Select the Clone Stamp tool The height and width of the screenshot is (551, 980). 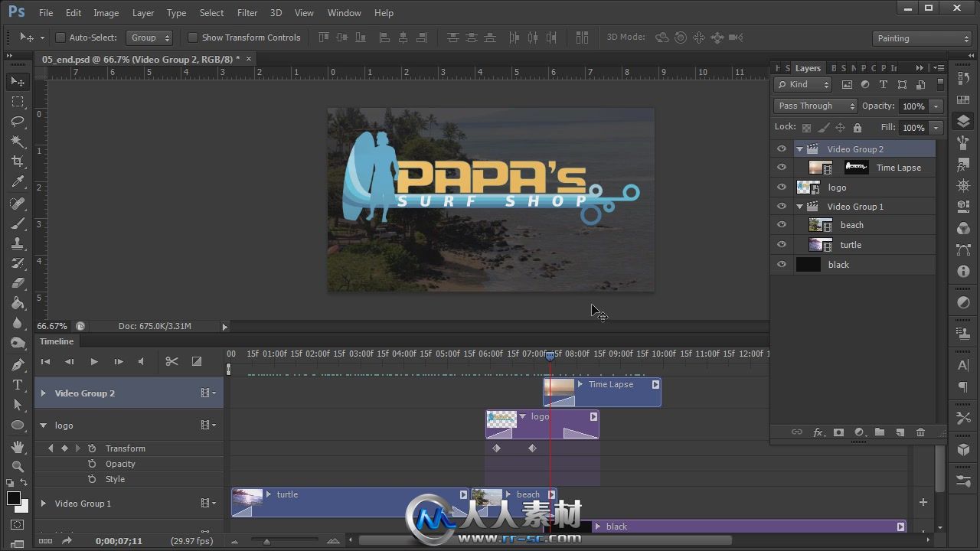click(x=18, y=243)
